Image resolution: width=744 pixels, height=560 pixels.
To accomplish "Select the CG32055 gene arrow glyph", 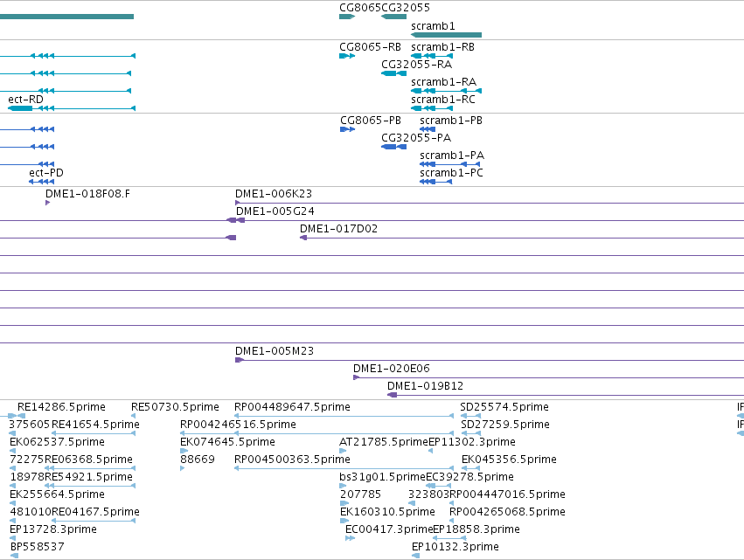I will pos(393,17).
